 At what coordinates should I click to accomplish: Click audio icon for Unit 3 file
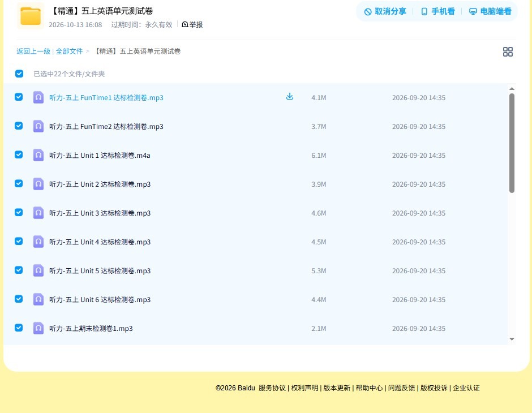(x=38, y=213)
